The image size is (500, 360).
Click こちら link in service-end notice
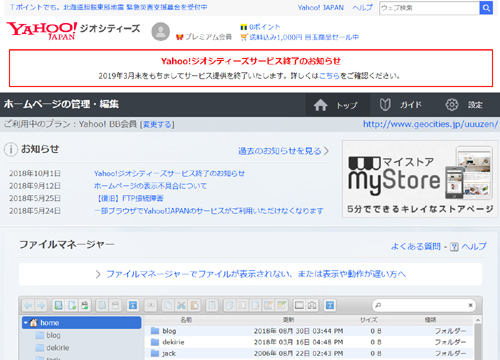pyautogui.click(x=329, y=76)
